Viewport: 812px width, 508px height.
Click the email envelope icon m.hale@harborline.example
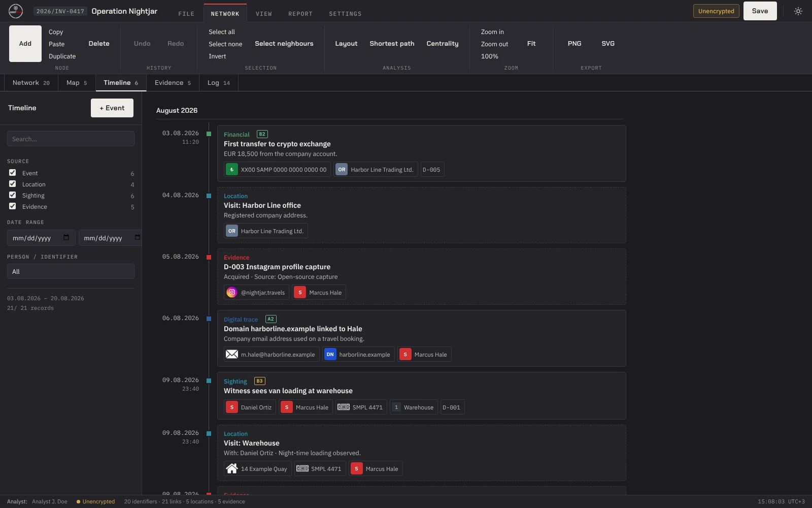pos(232,355)
